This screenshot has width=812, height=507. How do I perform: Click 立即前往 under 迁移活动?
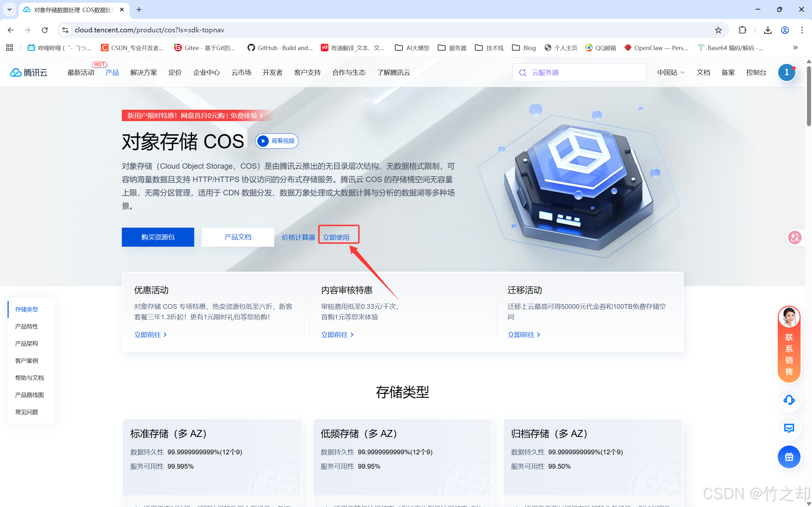click(x=524, y=335)
